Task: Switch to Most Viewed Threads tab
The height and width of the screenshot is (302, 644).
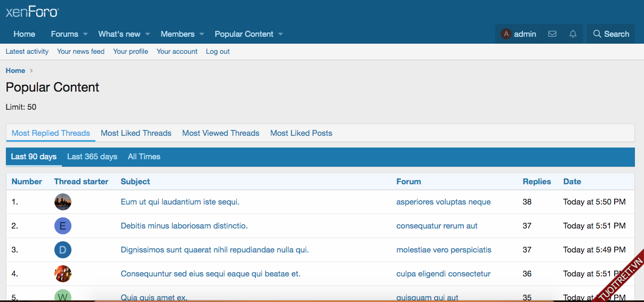Action: (x=221, y=133)
